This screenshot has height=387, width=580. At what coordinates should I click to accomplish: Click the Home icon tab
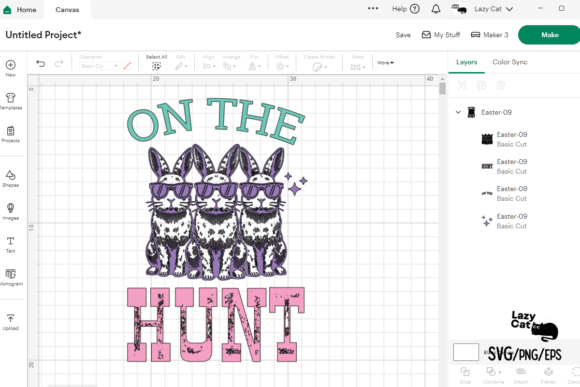[x=19, y=10]
